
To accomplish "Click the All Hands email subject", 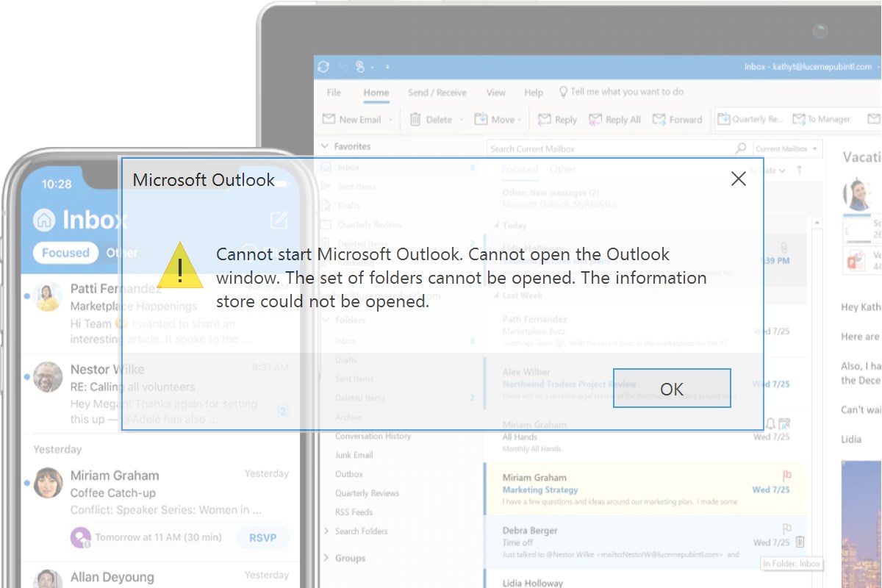I will tap(519, 437).
